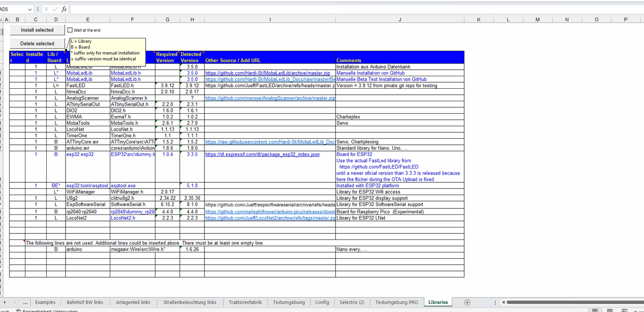
Task: Select the Testumgebung PRO sheet tab
Action: coord(396,302)
